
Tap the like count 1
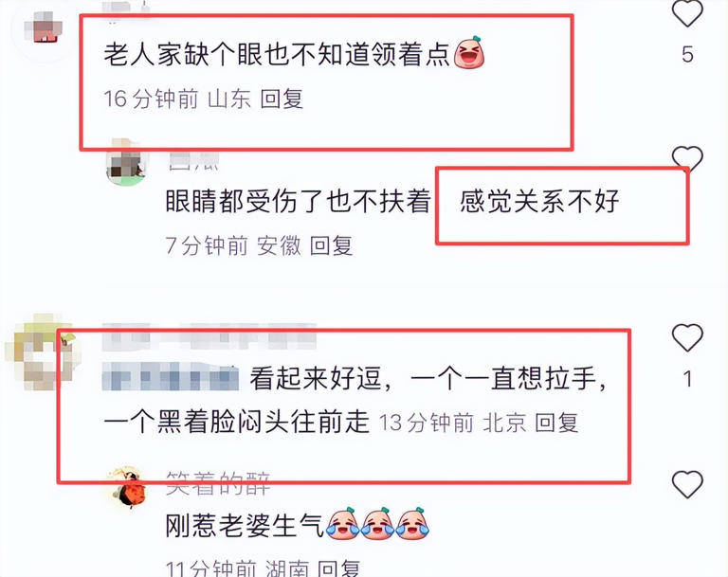tap(687, 379)
